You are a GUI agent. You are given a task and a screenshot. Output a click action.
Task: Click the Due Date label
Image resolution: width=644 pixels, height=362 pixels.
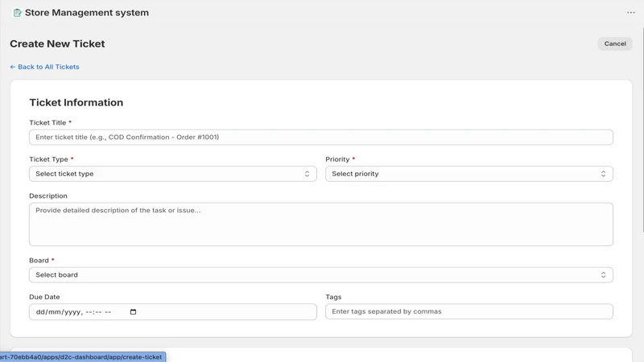pos(44,297)
